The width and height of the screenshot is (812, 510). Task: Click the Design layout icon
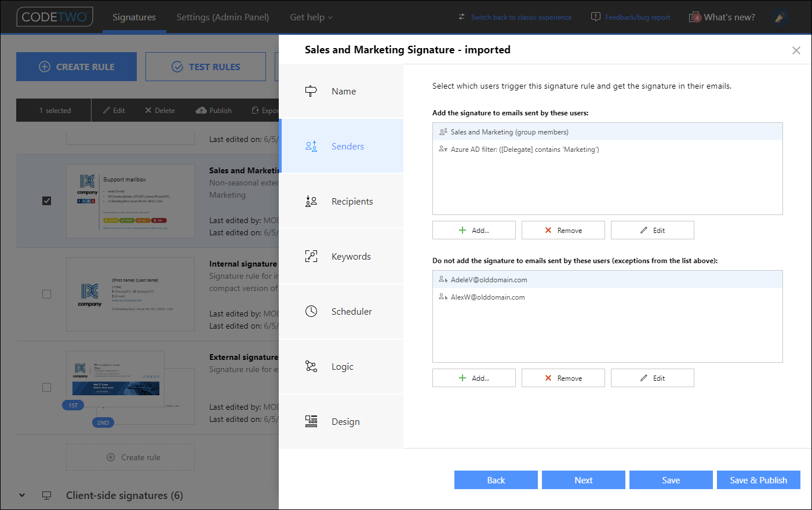click(x=311, y=421)
